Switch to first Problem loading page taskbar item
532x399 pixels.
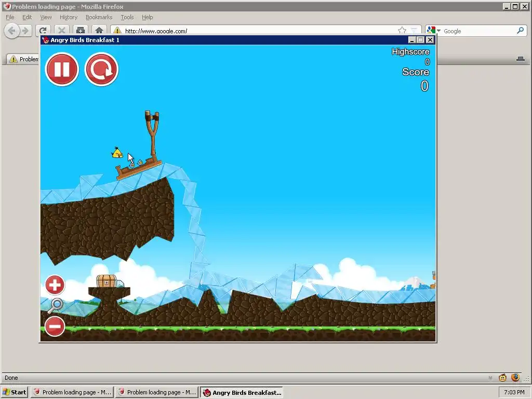tap(72, 392)
